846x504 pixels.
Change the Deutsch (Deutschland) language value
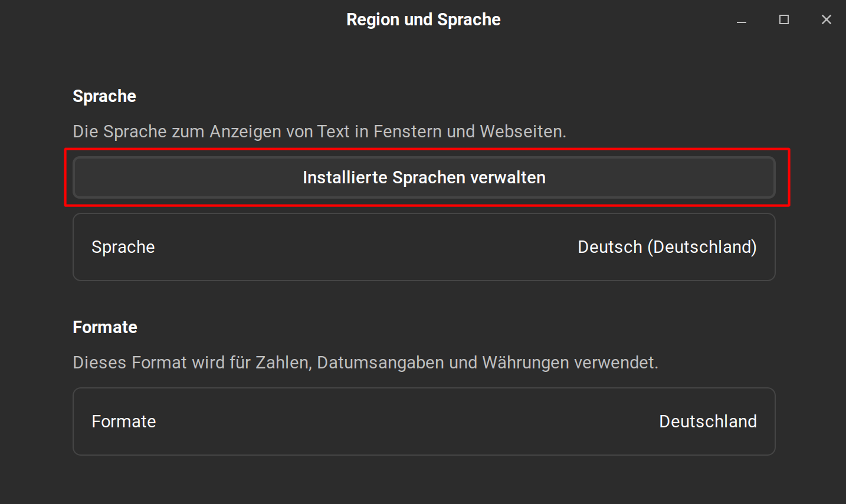[x=667, y=247]
